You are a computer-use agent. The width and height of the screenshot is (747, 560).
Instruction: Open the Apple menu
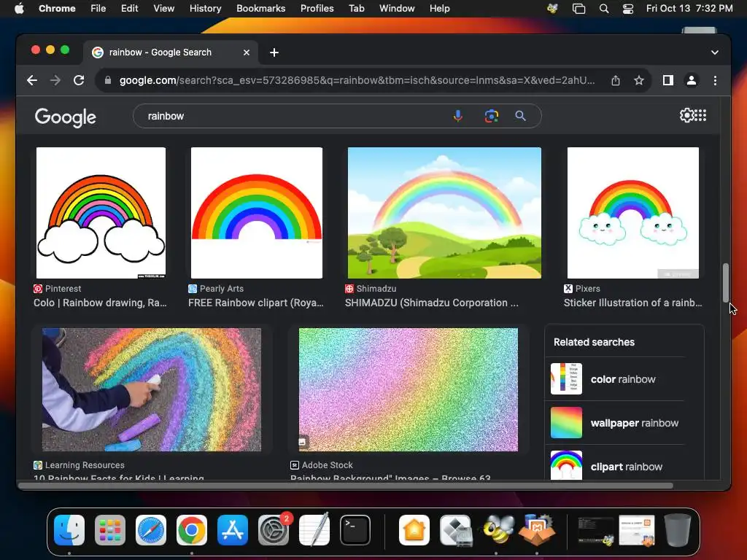19,8
